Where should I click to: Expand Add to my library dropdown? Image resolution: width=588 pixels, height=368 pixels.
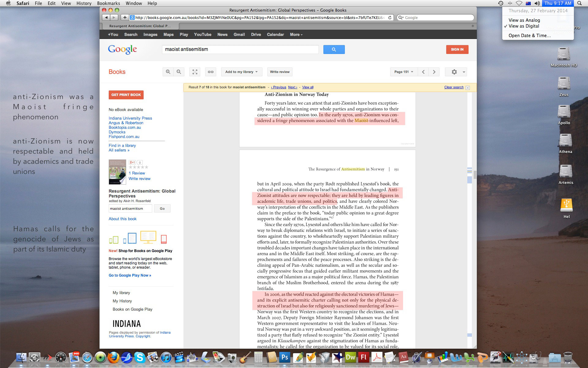coord(242,72)
